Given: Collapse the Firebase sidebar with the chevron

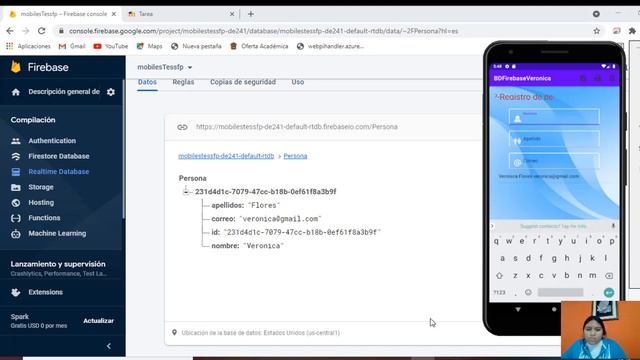Looking at the screenshot, I should 109,346.
